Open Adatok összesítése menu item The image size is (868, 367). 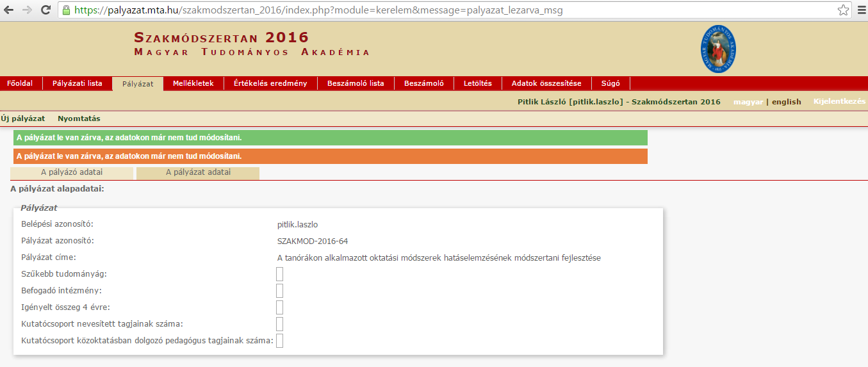(546, 83)
